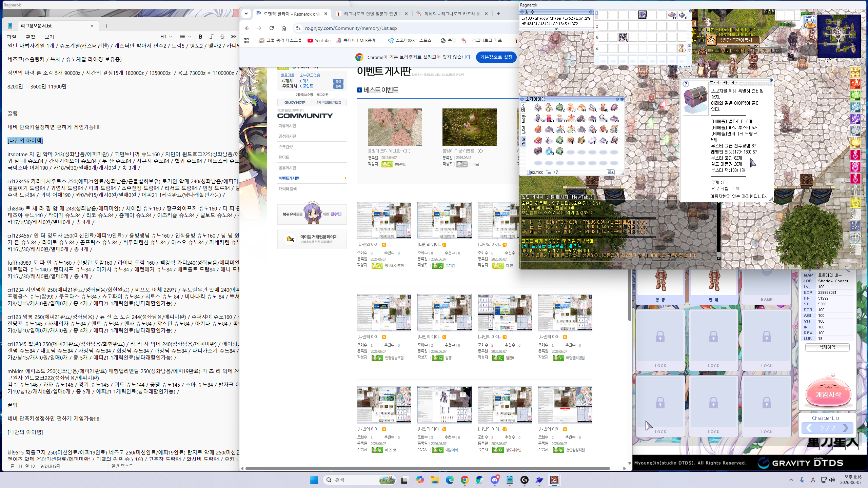Open the 편집 menu in Notepad

point(31,37)
